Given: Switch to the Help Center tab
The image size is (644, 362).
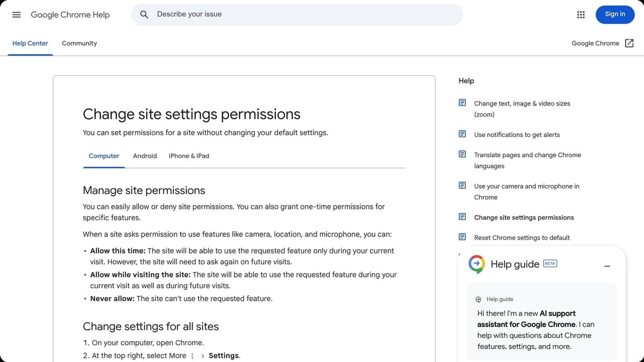Looking at the screenshot, I should (30, 43).
